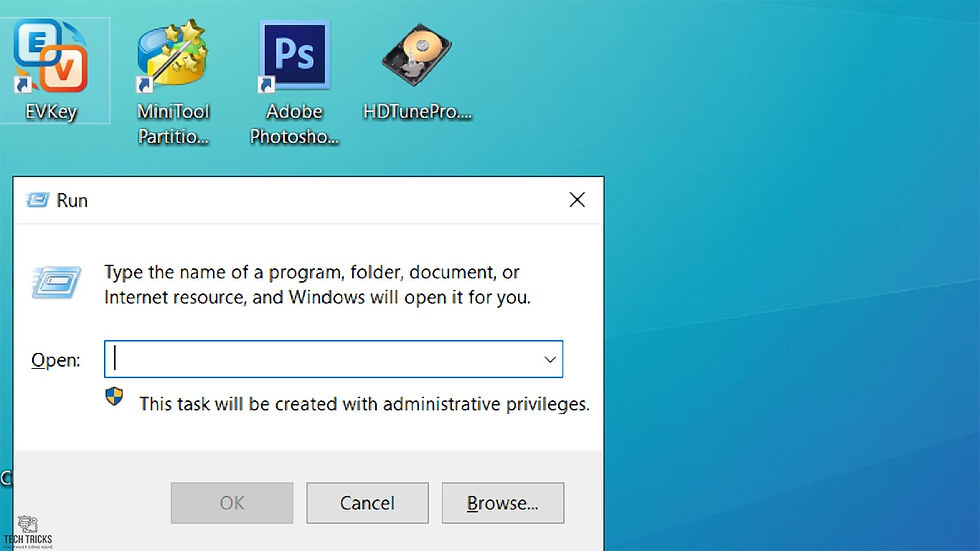Select the MiniTool Partition desktop icon
Image resolution: width=980 pixels, height=551 pixels.
[172, 56]
